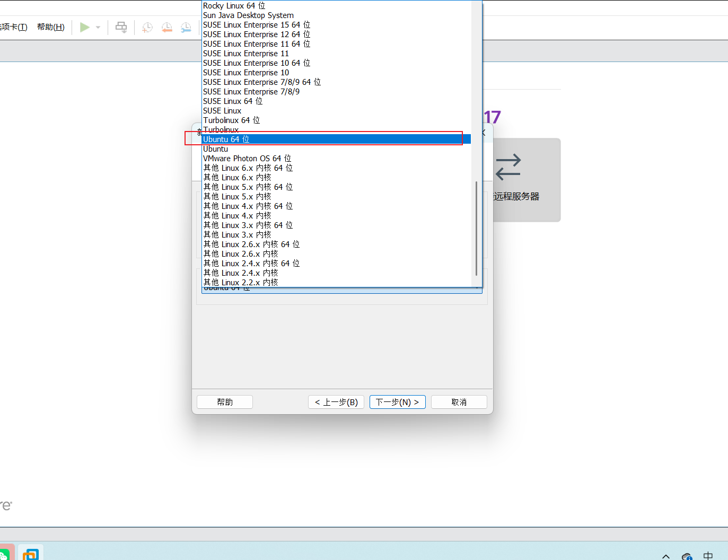Image resolution: width=728 pixels, height=560 pixels.
Task: Select the 32-bit Ubuntu entry
Action: (x=336, y=149)
